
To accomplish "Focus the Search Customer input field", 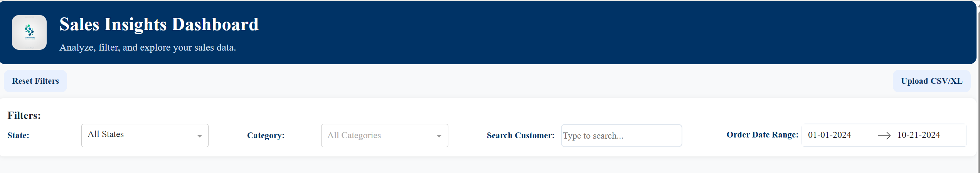I will (621, 136).
